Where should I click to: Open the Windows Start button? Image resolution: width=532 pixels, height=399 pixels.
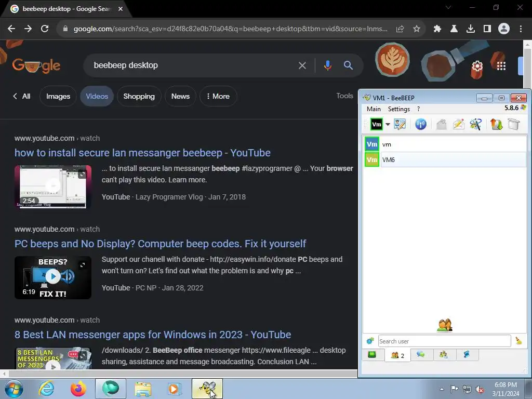[14, 389]
